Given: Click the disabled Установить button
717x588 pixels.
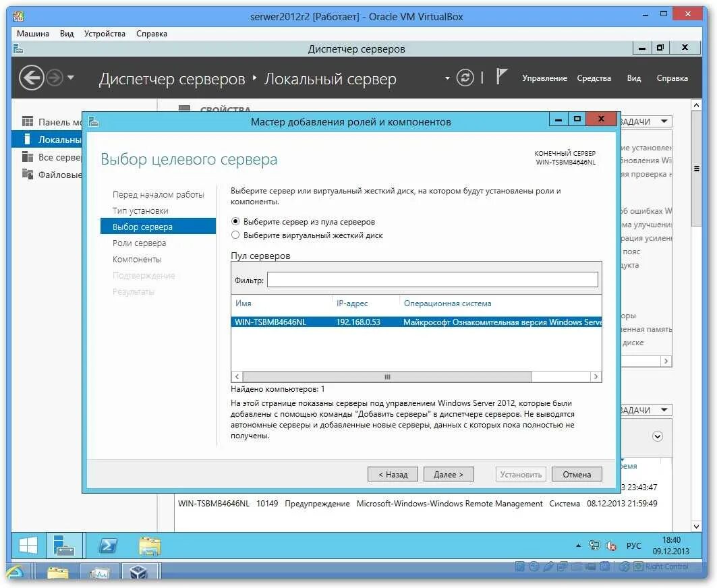Looking at the screenshot, I should pos(521,474).
